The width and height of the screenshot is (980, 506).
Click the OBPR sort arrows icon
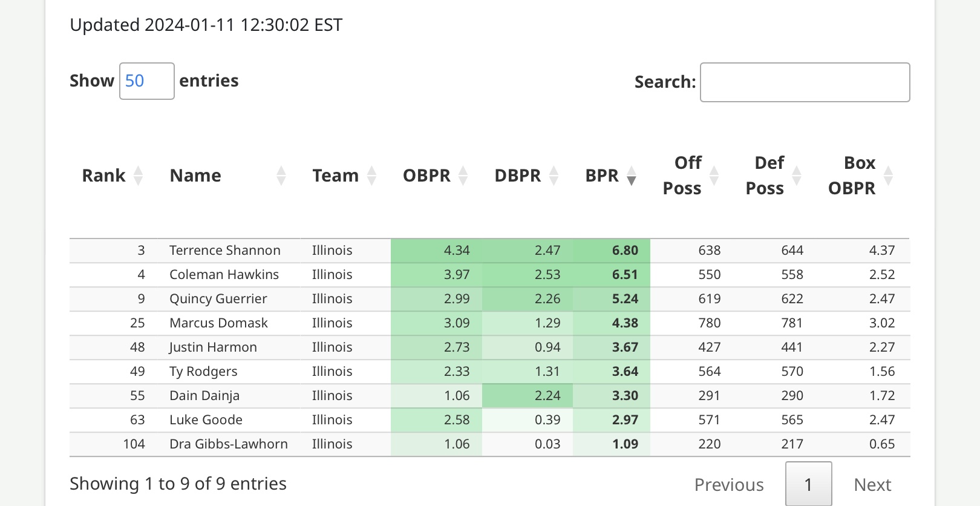pos(463,176)
